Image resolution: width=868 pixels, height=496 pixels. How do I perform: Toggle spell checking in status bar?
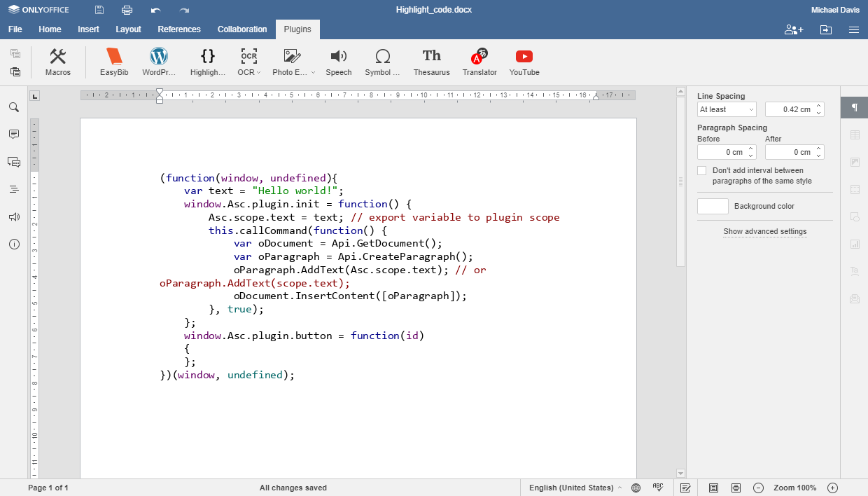[658, 488]
